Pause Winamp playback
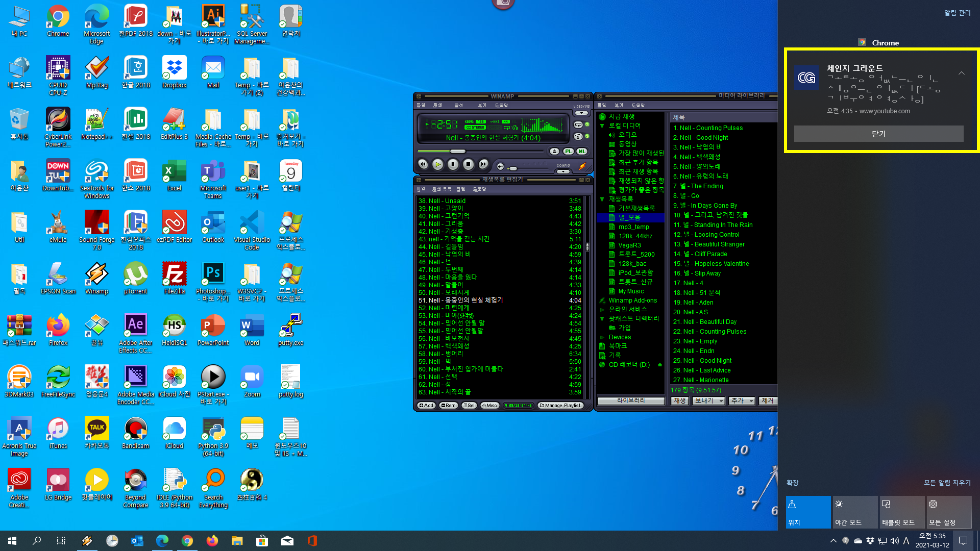 coord(453,164)
